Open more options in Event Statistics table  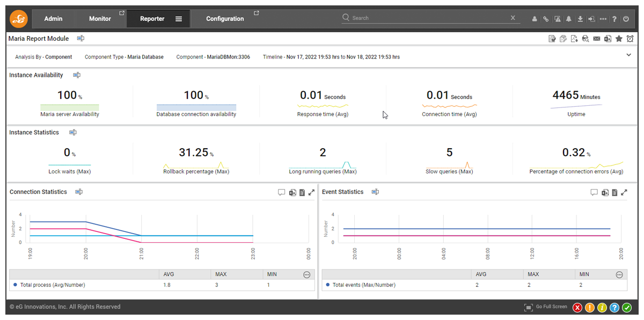[x=619, y=274]
